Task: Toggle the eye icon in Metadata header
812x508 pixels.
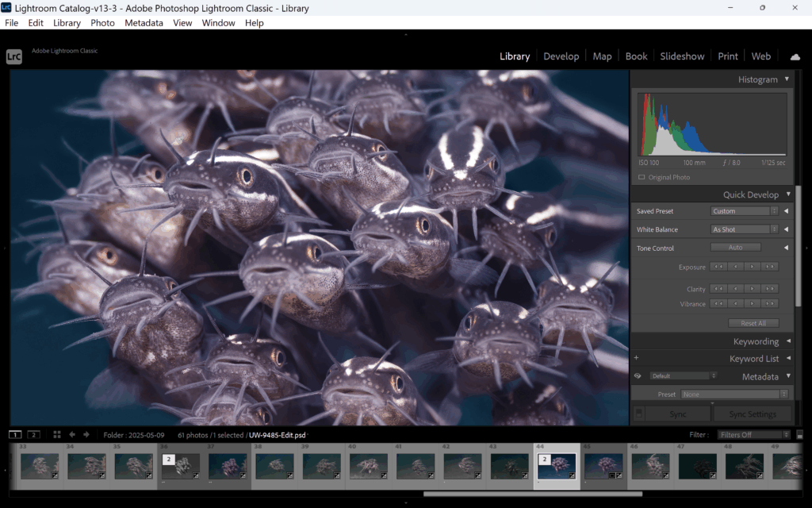Action: pos(638,375)
